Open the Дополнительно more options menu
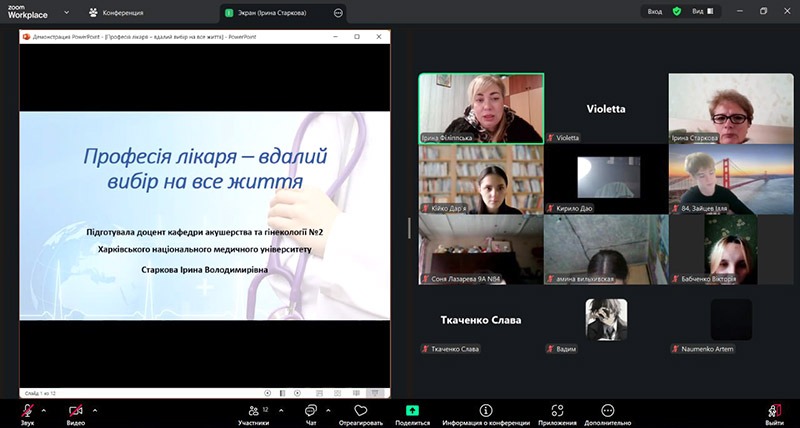 tap(608, 413)
